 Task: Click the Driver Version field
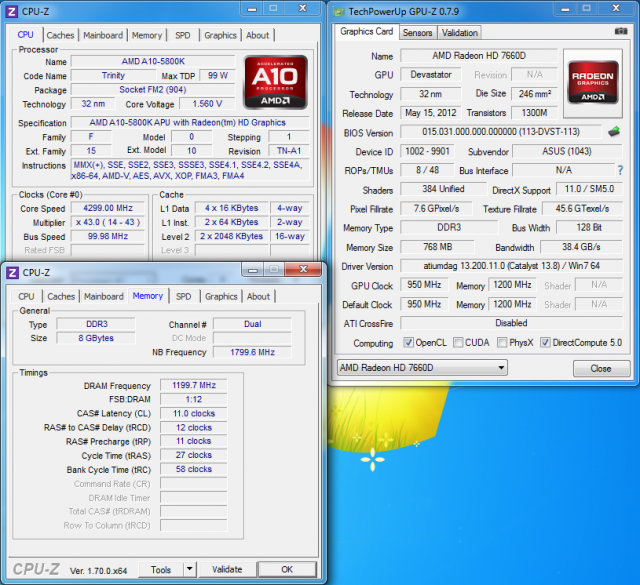tap(511, 266)
